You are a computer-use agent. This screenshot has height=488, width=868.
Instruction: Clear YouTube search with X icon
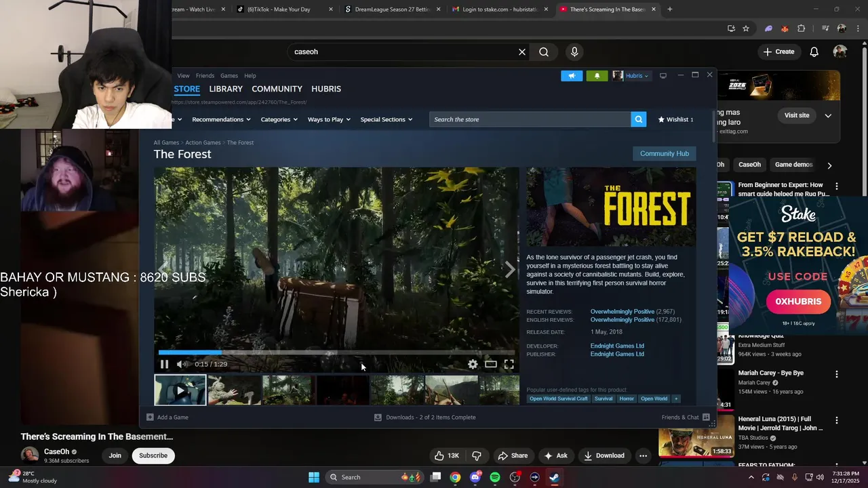click(522, 52)
